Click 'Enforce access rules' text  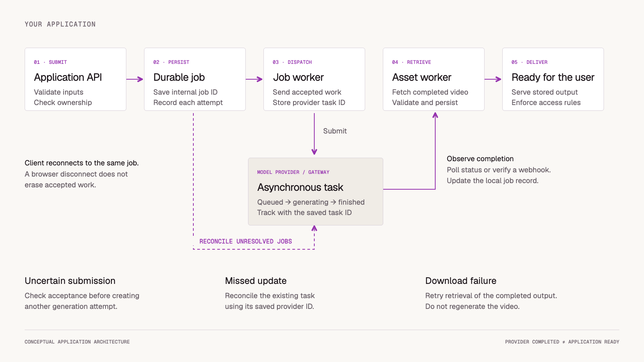pyautogui.click(x=546, y=102)
